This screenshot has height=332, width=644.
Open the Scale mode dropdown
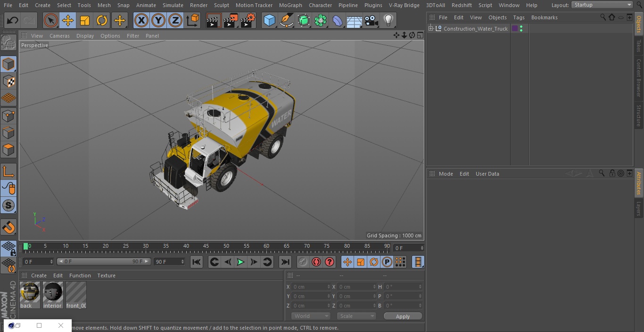coord(356,316)
